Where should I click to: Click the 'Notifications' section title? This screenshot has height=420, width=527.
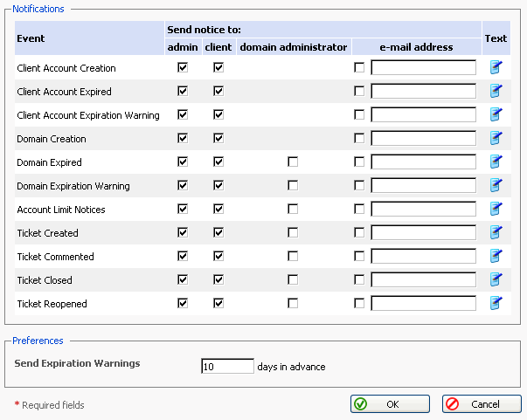tap(38, 9)
